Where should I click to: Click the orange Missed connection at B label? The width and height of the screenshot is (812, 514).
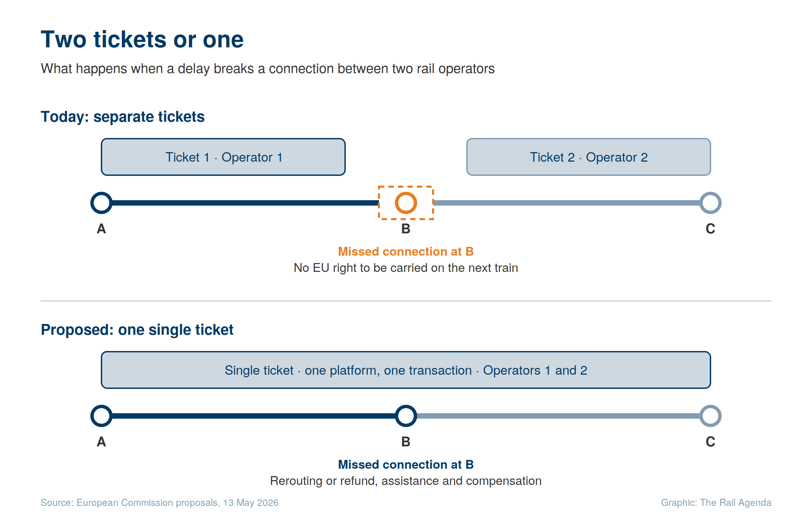pos(406,252)
